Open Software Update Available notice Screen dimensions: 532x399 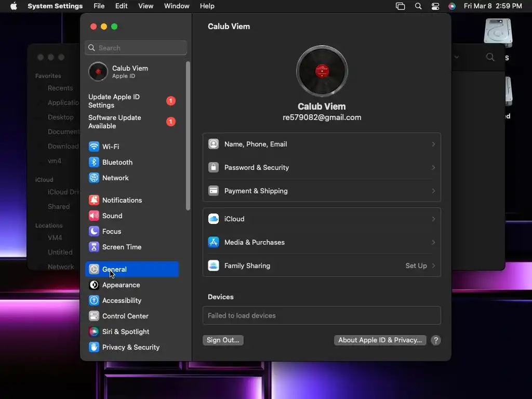[131, 122]
